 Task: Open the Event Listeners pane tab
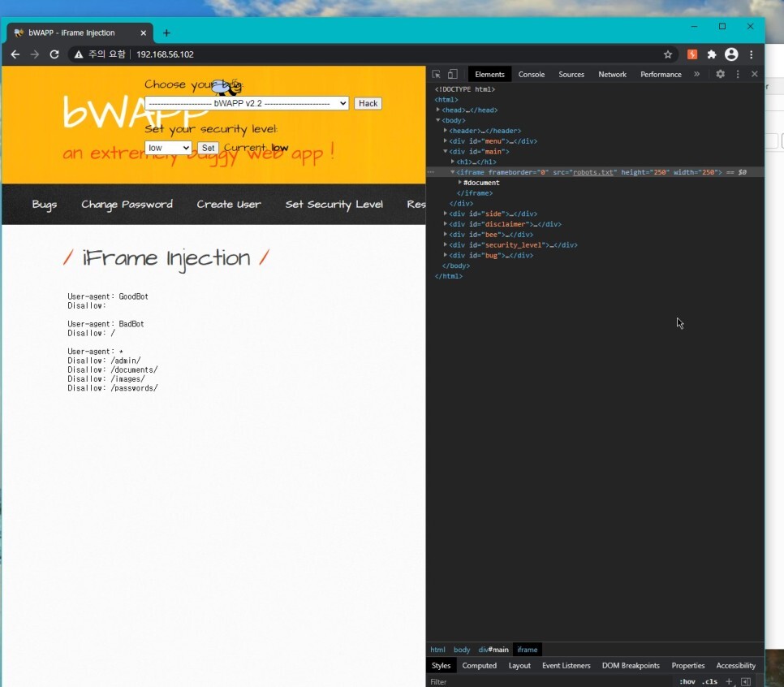(566, 666)
